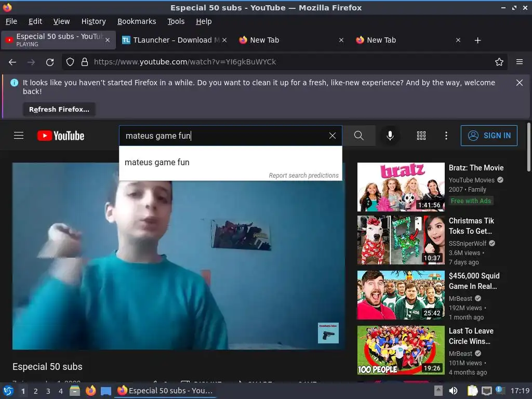
Task: Open the YouTube apps grid
Action: point(421,136)
